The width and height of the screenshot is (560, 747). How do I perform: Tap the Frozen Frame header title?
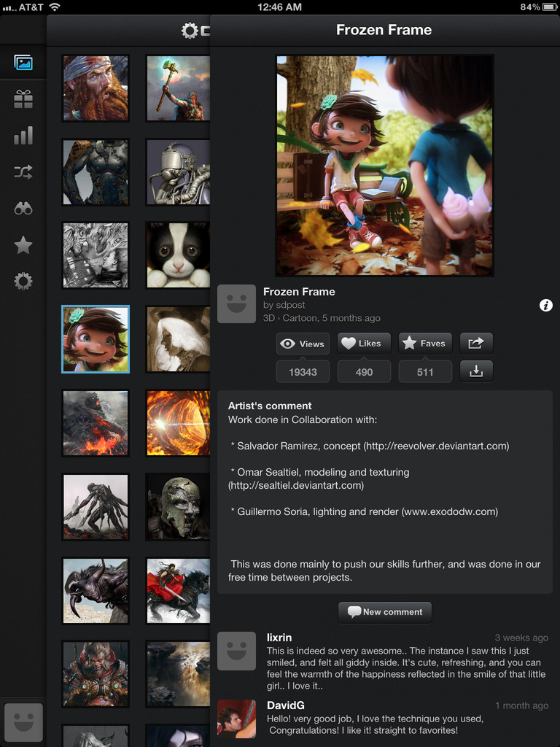(x=384, y=30)
